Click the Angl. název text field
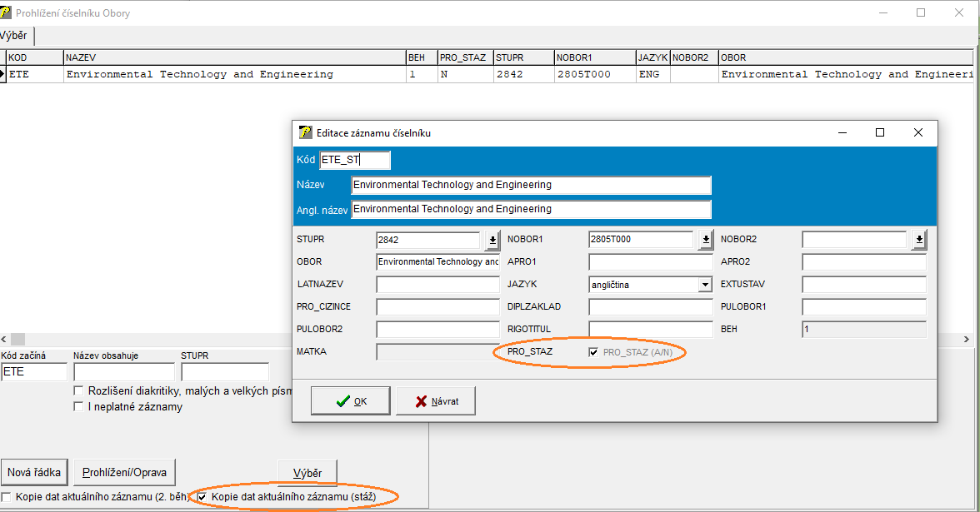 [x=531, y=209]
